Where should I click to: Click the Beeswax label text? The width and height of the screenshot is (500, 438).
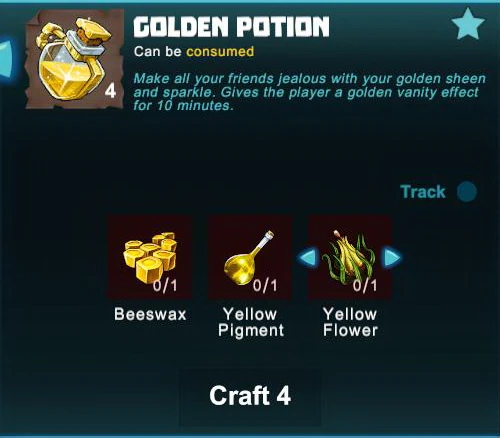150,314
